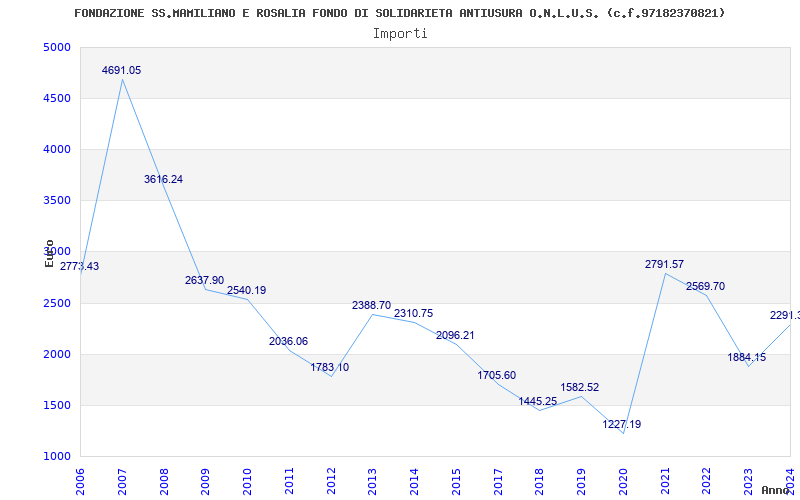Click the 2018 year axis label

[540, 481]
